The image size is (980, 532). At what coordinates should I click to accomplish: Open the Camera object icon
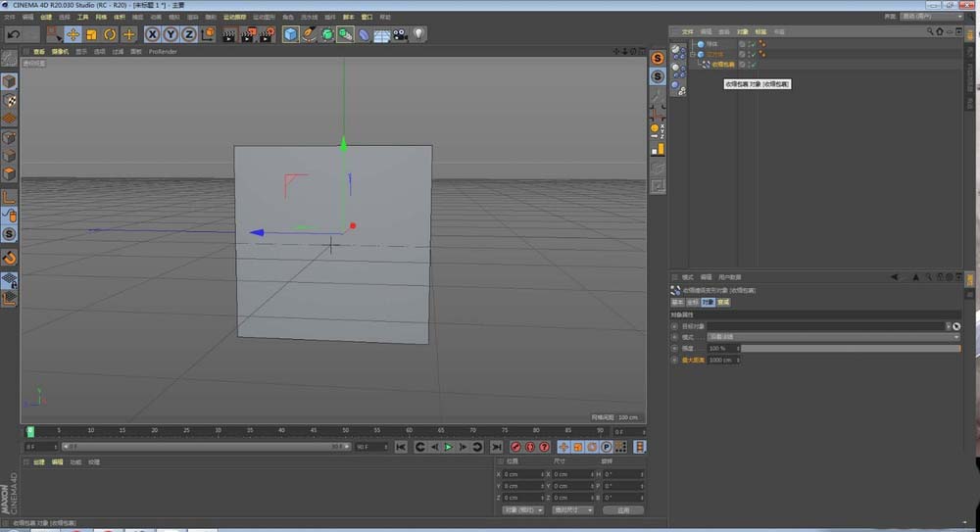point(400,34)
